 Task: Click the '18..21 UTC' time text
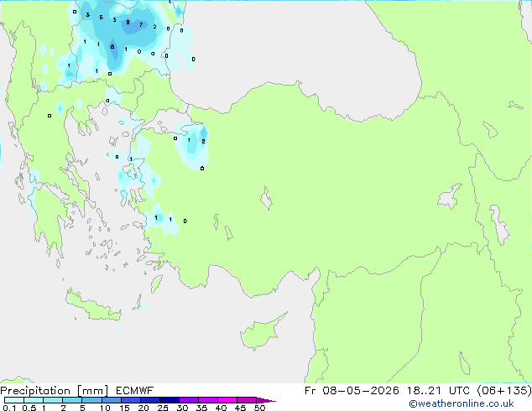(x=438, y=391)
